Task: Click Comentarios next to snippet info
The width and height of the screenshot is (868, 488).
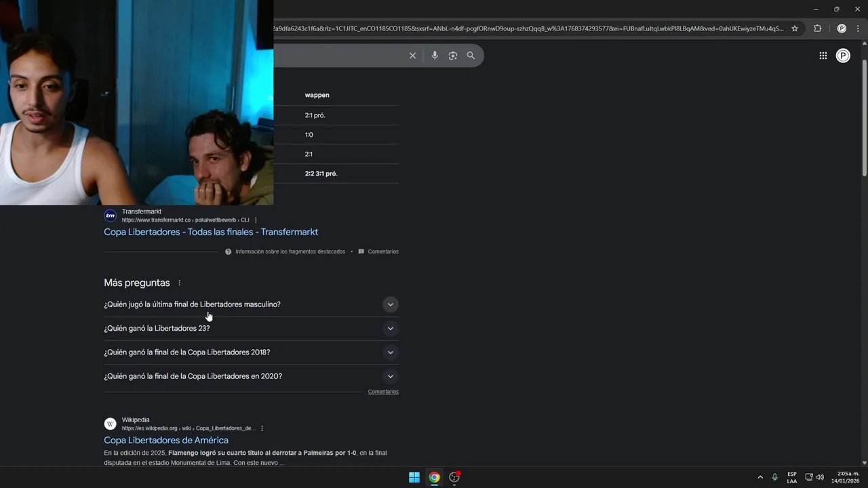Action: coord(383,251)
